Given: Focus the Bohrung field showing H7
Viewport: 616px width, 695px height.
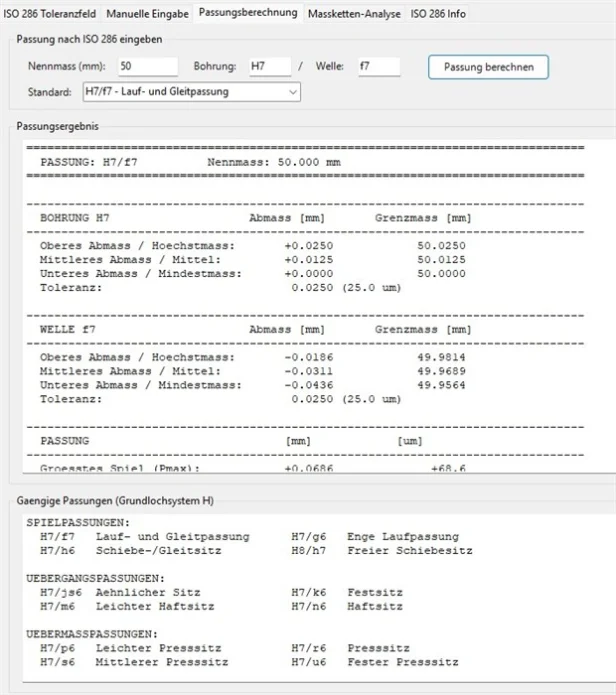Looking at the screenshot, I should click(x=268, y=66).
